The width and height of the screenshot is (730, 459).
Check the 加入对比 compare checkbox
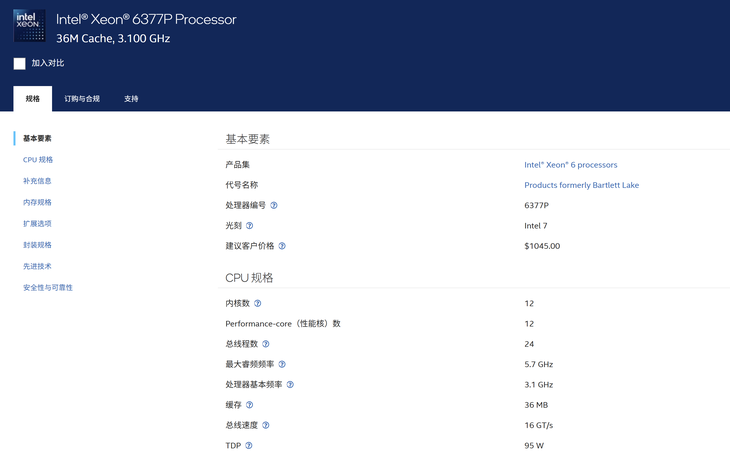pyautogui.click(x=20, y=64)
